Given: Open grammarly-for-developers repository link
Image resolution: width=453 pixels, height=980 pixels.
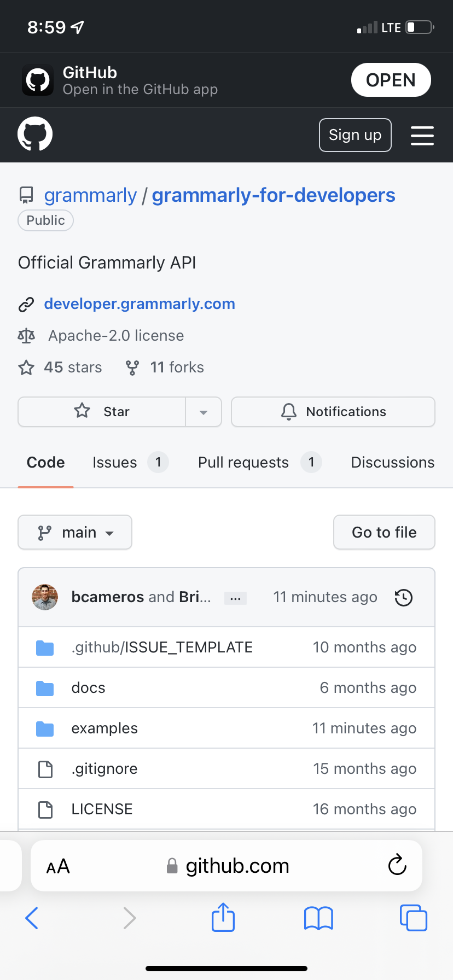Looking at the screenshot, I should [274, 195].
